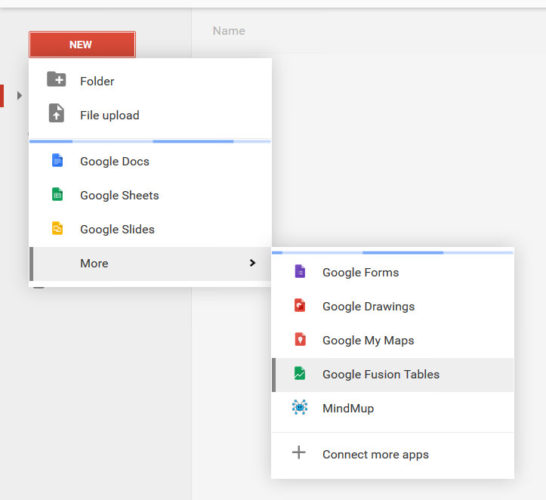Click the yellow Google Slides icon
546x500 pixels.
(x=57, y=228)
